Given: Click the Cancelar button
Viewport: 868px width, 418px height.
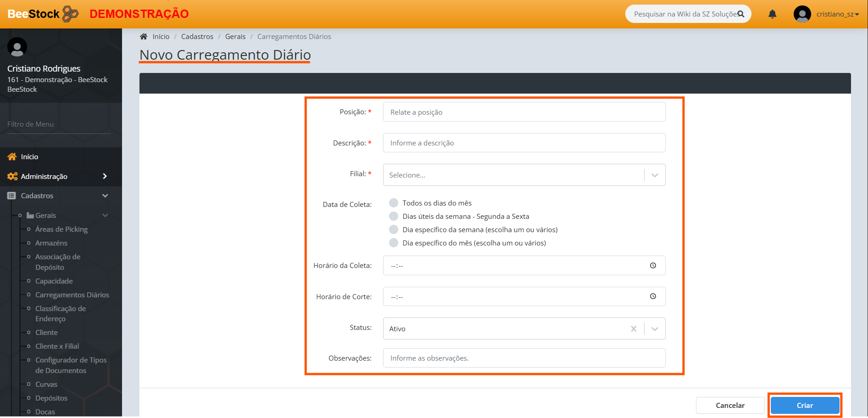Looking at the screenshot, I should [730, 405].
